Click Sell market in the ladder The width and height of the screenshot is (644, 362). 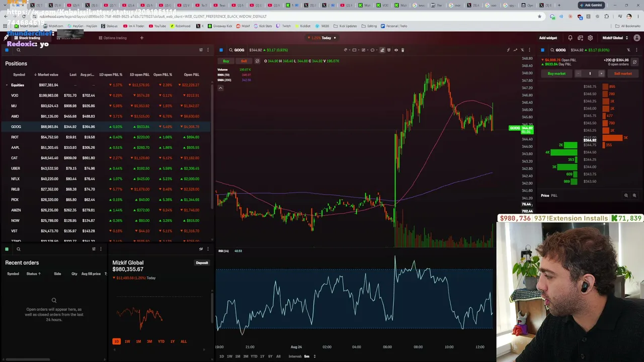click(x=623, y=73)
